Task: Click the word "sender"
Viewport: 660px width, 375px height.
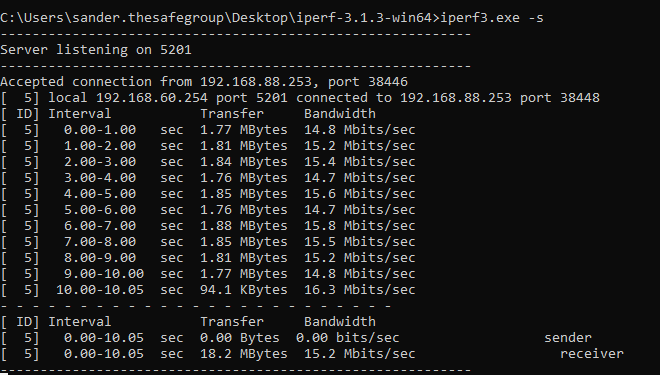Action: point(568,338)
